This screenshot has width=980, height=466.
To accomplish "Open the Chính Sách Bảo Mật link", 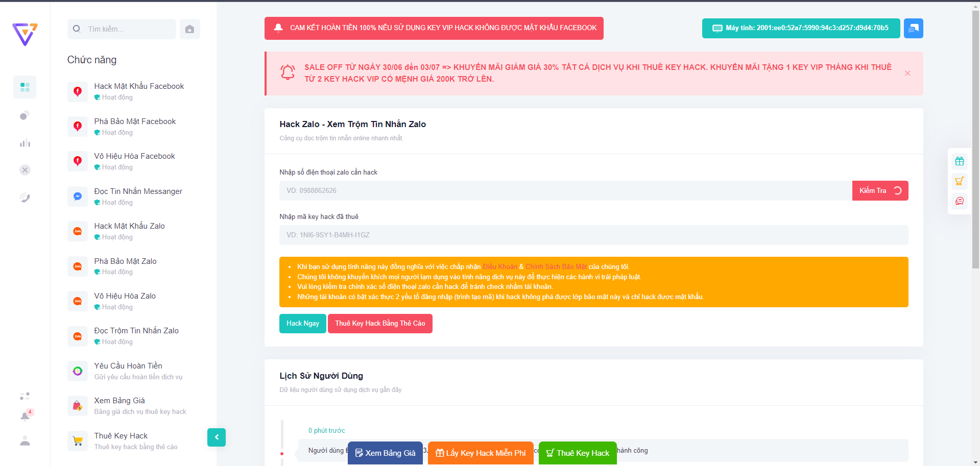I will (556, 266).
